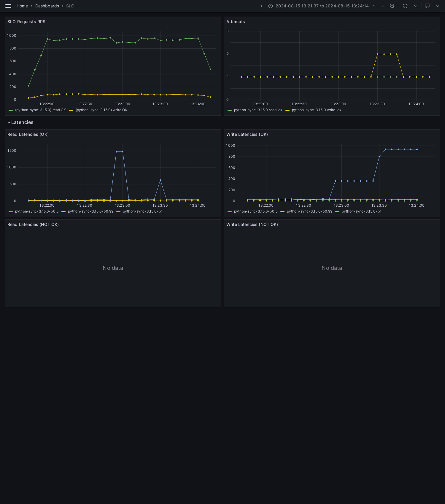The image size is (445, 504).
Task: Toggle read-ok series in Attempts legend
Action: 258,110
